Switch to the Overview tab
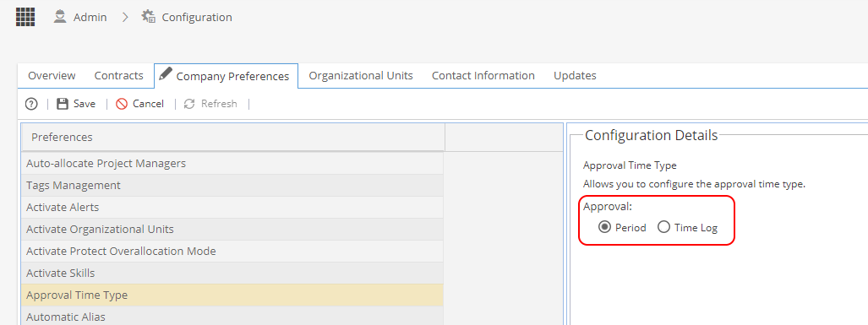Viewport: 868px width, 325px height. click(52, 76)
